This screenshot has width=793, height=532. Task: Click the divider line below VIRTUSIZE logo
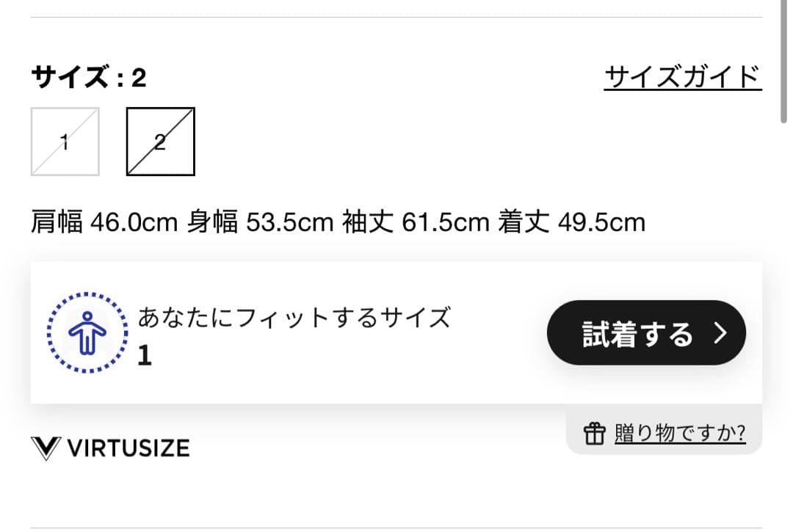[396, 527]
